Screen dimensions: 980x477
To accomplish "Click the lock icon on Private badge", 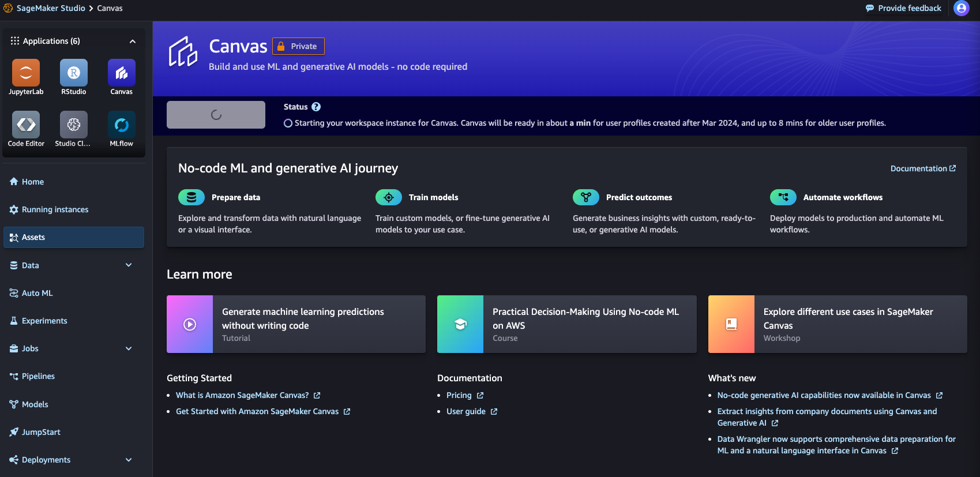I will tap(281, 46).
